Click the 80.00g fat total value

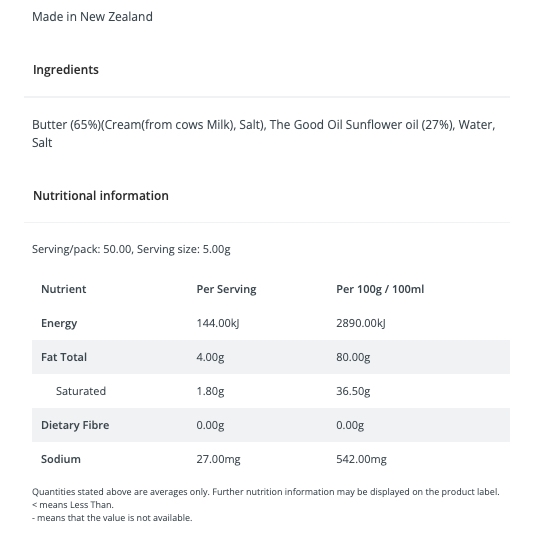(353, 357)
